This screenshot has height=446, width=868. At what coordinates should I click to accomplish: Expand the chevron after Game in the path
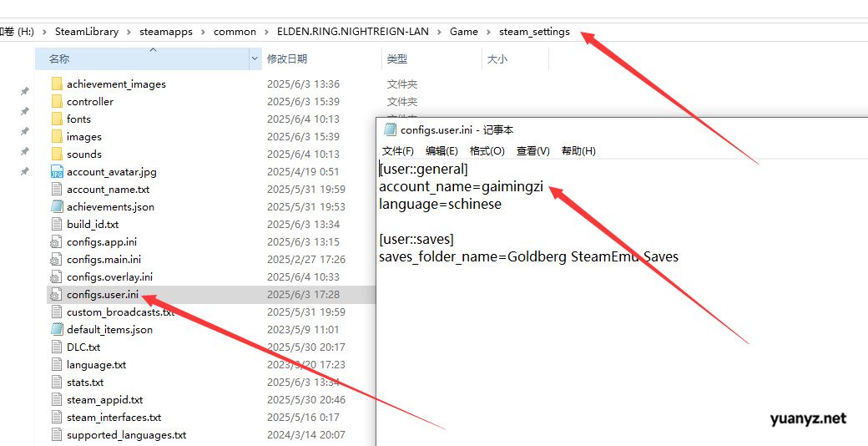489,32
